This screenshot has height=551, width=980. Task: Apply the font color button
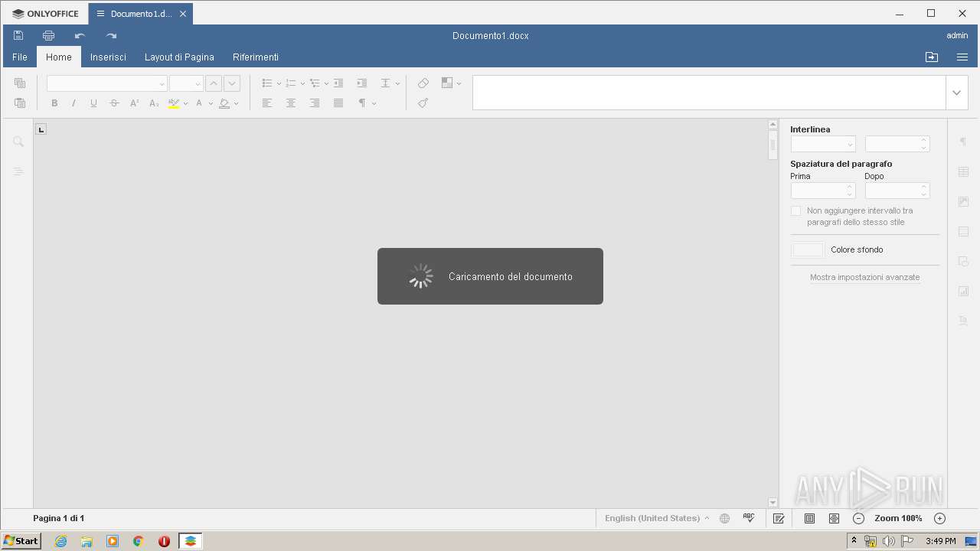[199, 103]
